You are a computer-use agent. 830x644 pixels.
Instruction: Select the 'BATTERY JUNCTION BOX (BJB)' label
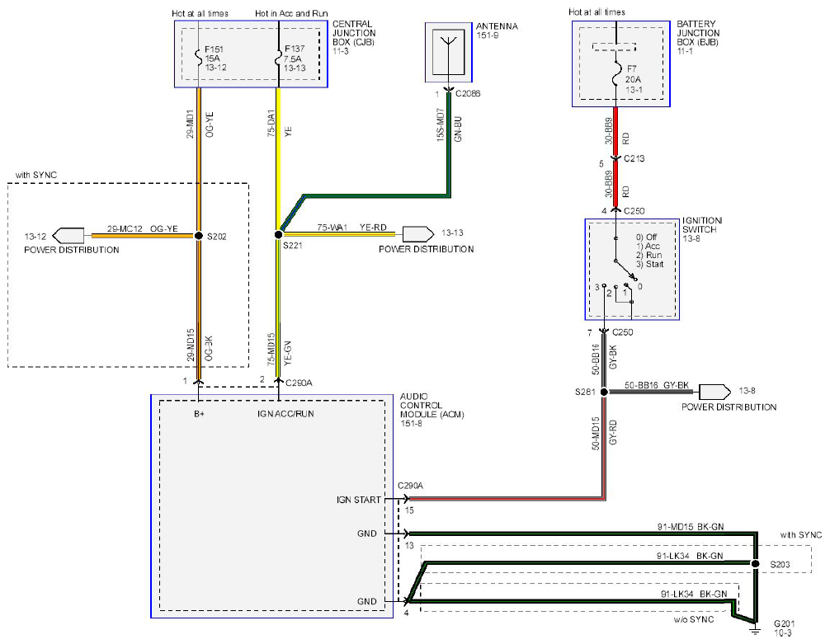[x=698, y=33]
